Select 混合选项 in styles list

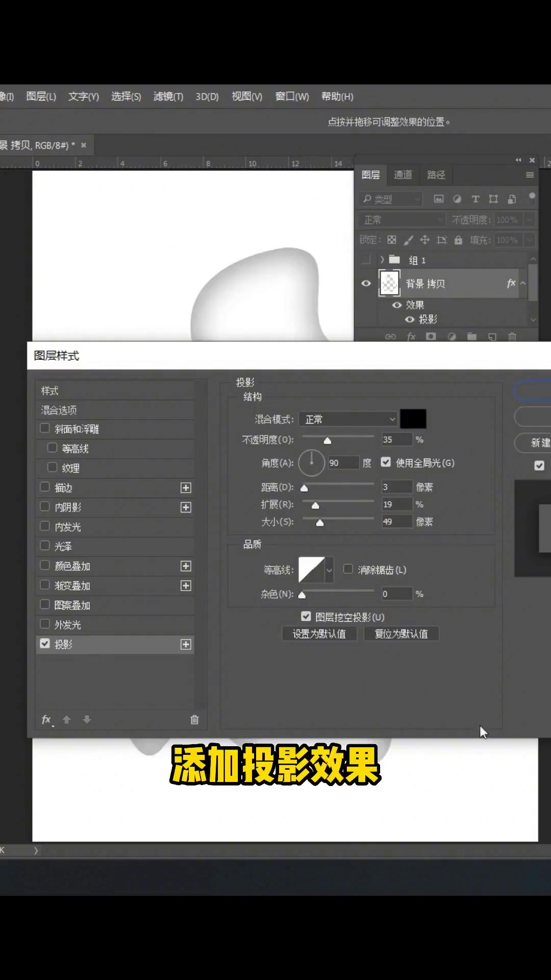(115, 410)
